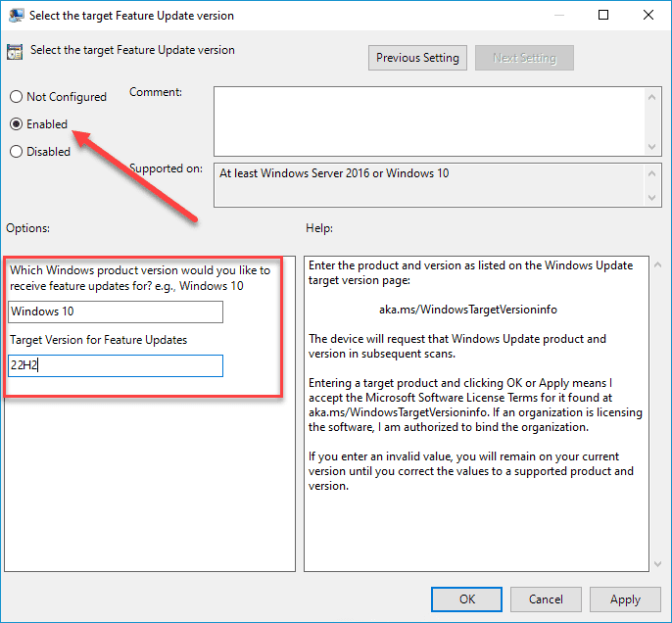This screenshot has height=623, width=672.
Task: Click the 'Help:' label
Action: click(x=319, y=228)
